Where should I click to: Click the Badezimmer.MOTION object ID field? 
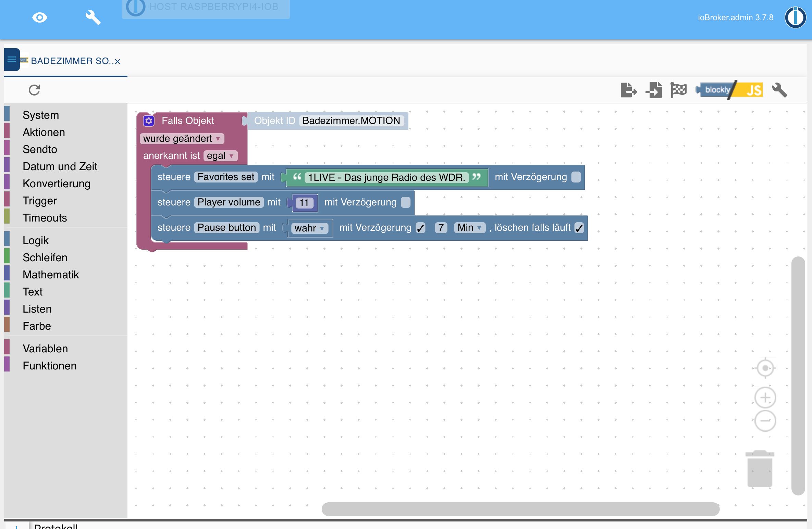point(351,121)
